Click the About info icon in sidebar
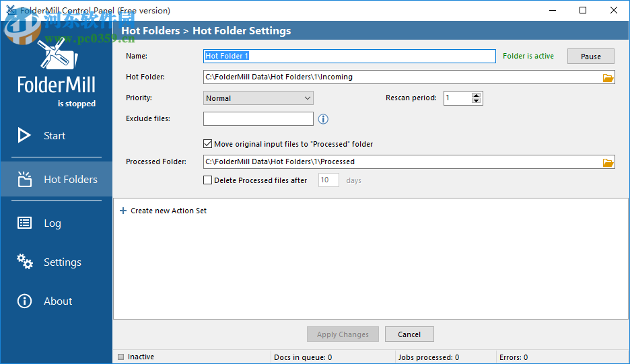630x364 pixels. [24, 301]
